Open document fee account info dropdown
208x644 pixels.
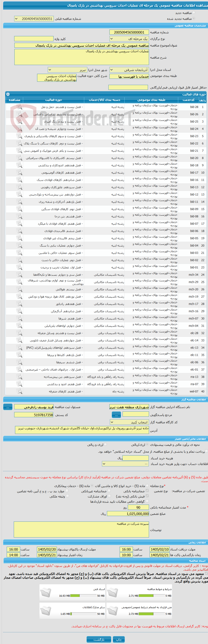(125, 464)
